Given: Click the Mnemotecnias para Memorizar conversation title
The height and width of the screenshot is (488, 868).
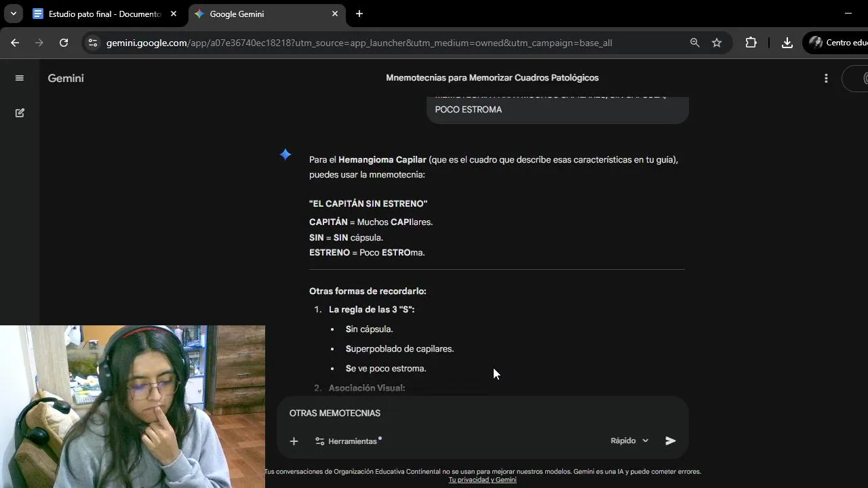Looking at the screenshot, I should click(x=492, y=78).
